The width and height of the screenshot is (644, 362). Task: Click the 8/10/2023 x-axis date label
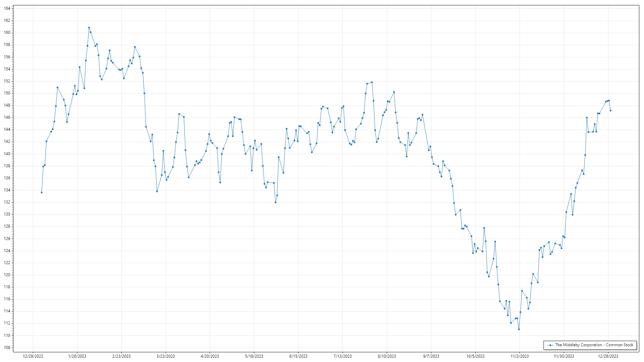tap(387, 356)
